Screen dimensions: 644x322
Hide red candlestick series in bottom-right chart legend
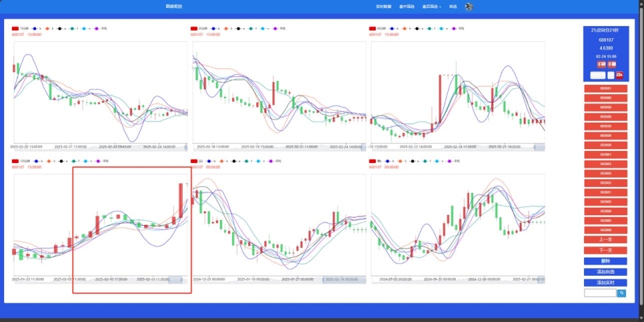[x=372, y=161]
